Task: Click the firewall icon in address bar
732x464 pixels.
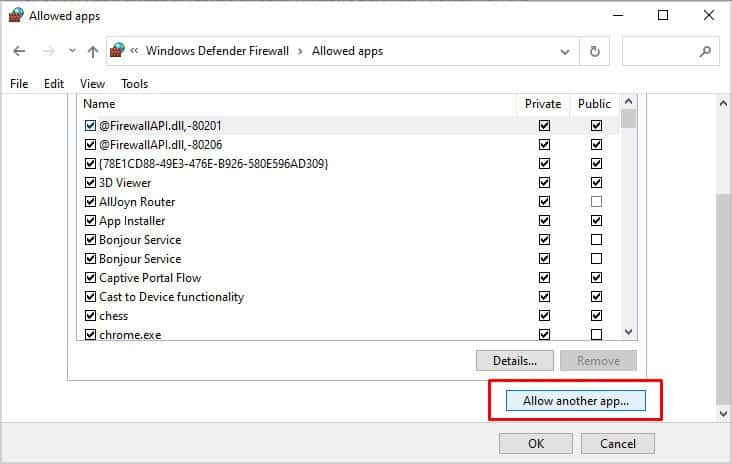Action: coord(118,50)
